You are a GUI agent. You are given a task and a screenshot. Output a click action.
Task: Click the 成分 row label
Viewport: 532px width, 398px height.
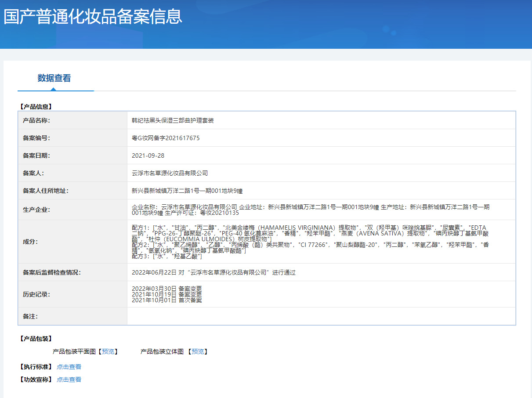[30, 242]
